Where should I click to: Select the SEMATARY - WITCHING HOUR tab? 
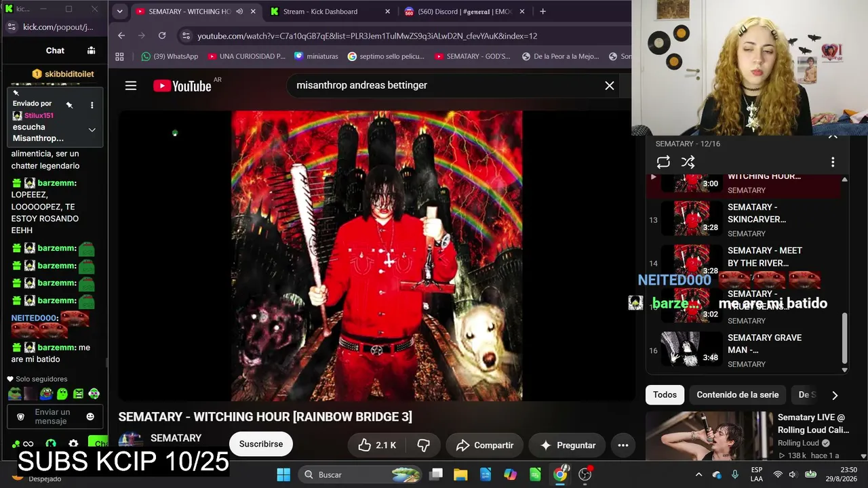(197, 12)
